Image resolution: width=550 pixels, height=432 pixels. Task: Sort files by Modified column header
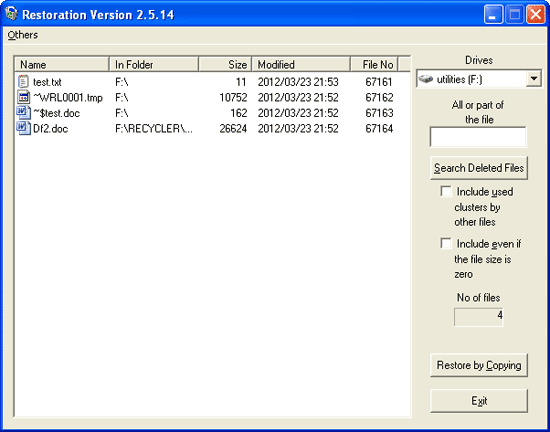301,65
